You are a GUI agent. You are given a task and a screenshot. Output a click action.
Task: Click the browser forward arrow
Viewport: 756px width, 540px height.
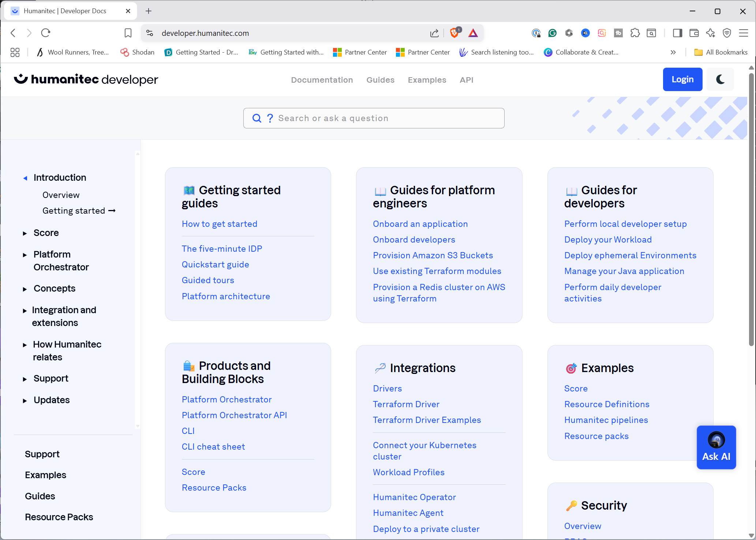click(29, 33)
